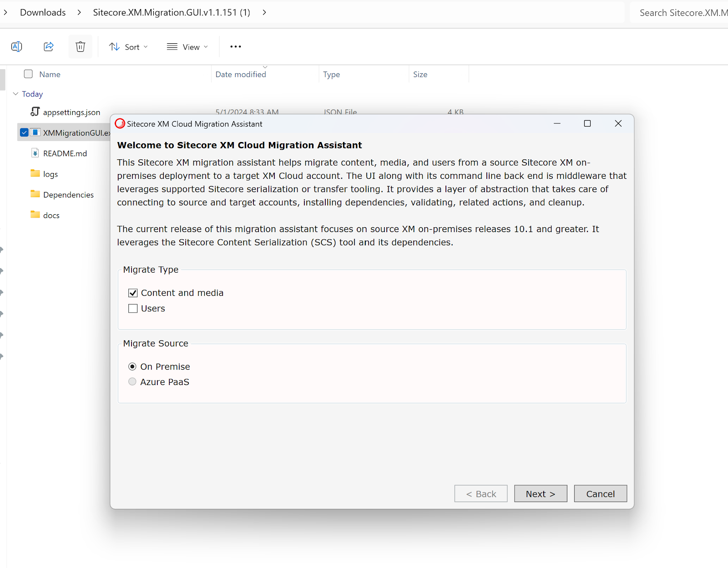Viewport: 728px width, 568px height.
Task: Sort by the Size column header
Action: (420, 74)
